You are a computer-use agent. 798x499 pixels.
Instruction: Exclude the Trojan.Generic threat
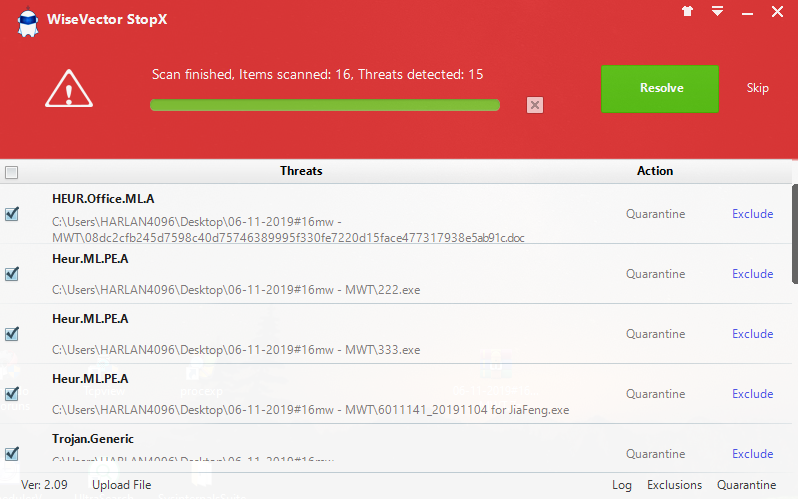pos(752,454)
